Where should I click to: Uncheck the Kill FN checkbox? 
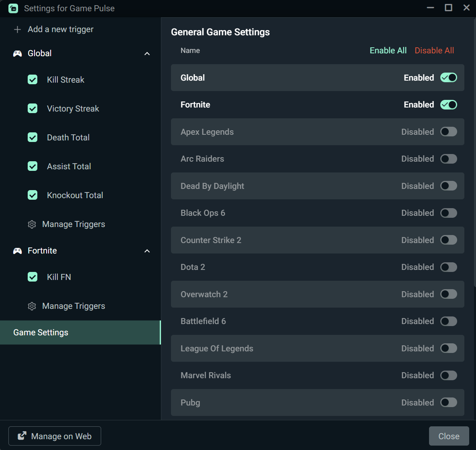33,277
